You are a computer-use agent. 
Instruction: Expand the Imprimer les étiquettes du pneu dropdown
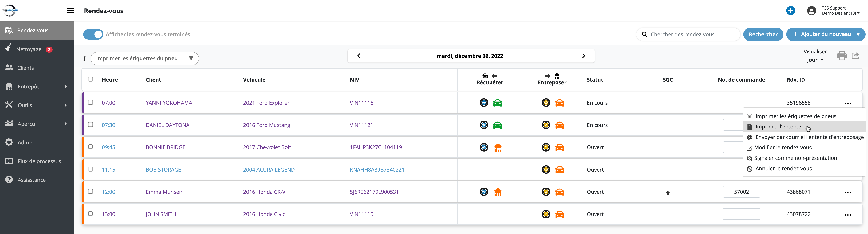191,58
